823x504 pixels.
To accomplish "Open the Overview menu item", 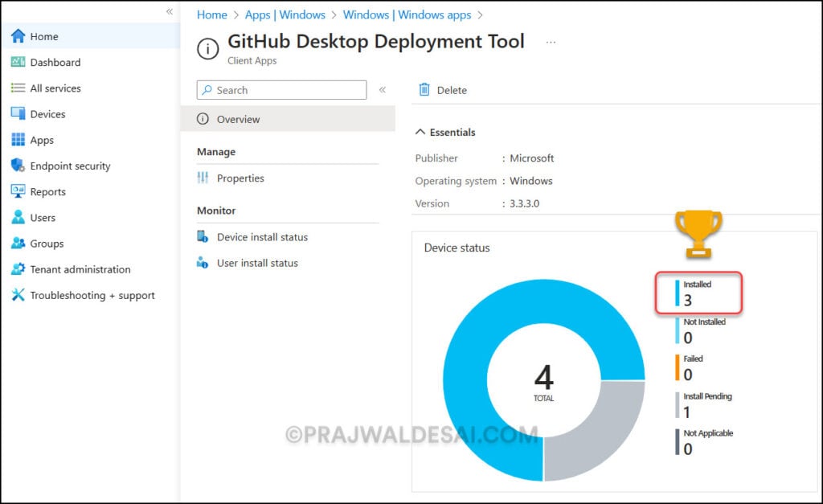I will click(288, 119).
